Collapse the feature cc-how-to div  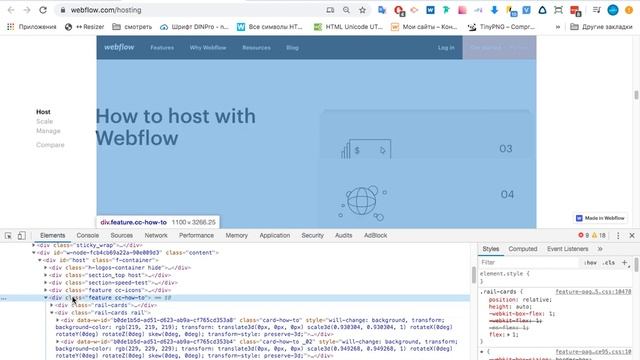tap(46, 298)
